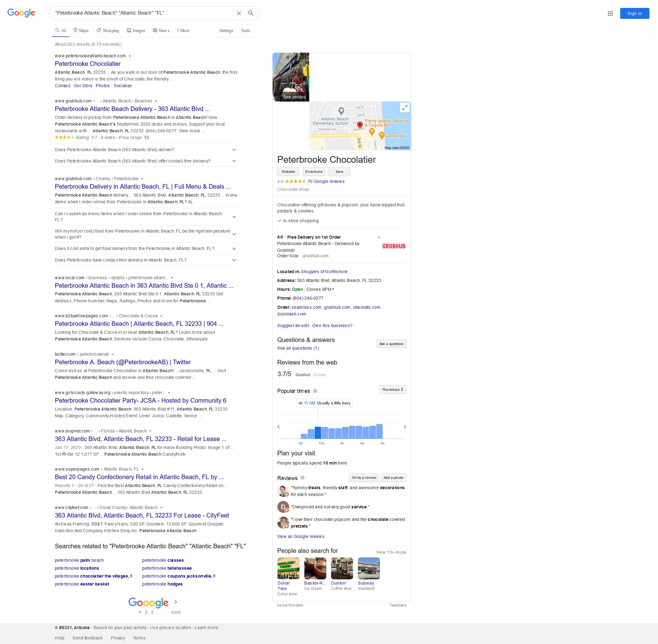Open the Thursdays day dropdown
Viewport: 658px width, 644px height.
392,390
